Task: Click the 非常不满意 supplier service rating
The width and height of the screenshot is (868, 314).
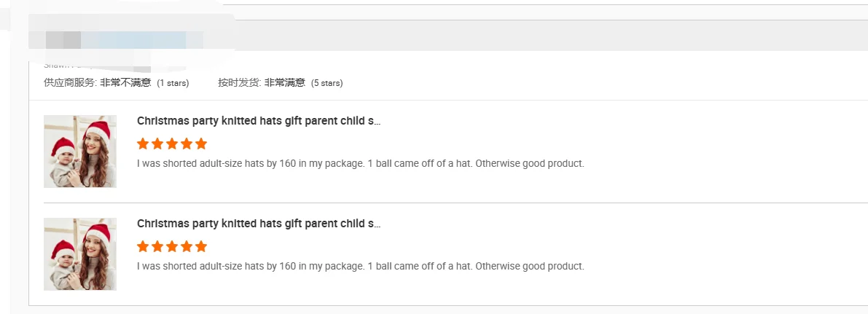Action: pos(125,83)
